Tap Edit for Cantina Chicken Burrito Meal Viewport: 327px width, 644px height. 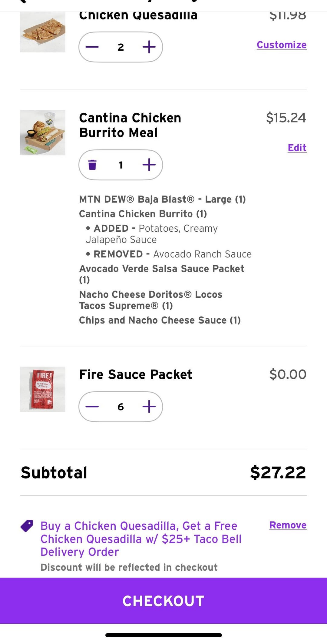click(297, 148)
